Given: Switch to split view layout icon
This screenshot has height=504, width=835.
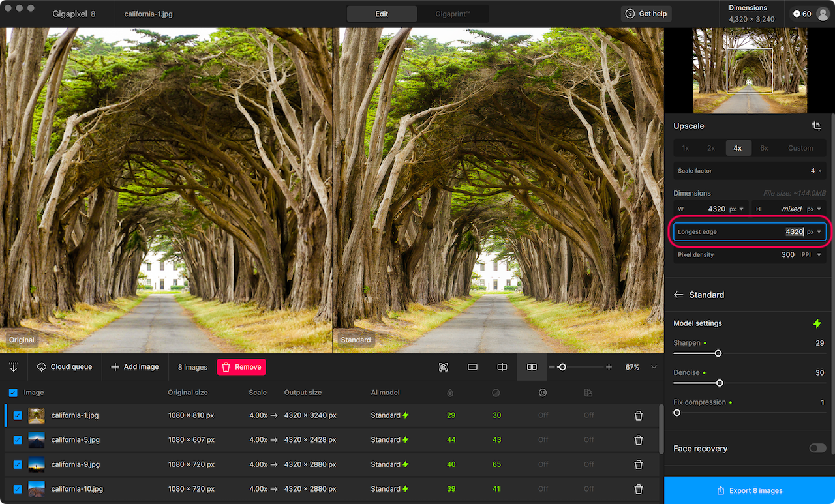Looking at the screenshot, I should (502, 367).
